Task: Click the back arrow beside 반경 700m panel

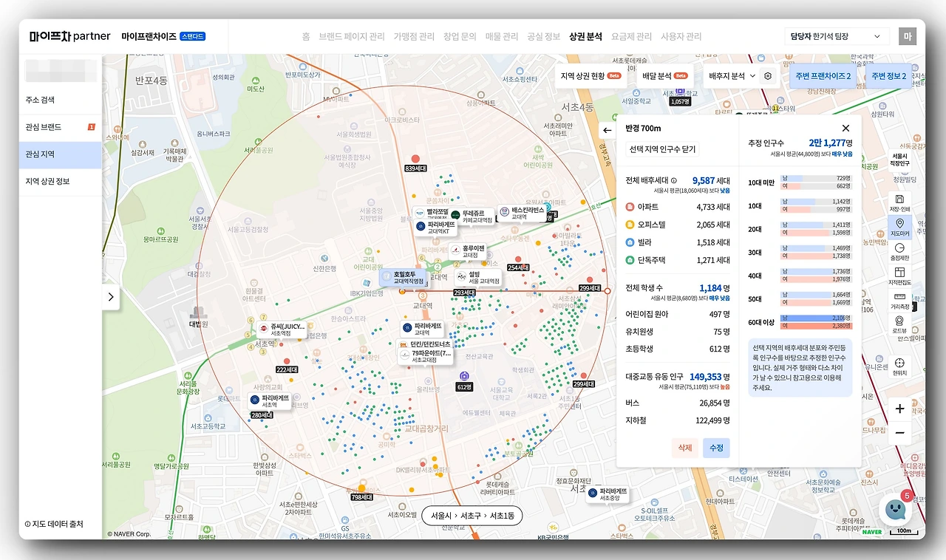Action: coord(608,130)
